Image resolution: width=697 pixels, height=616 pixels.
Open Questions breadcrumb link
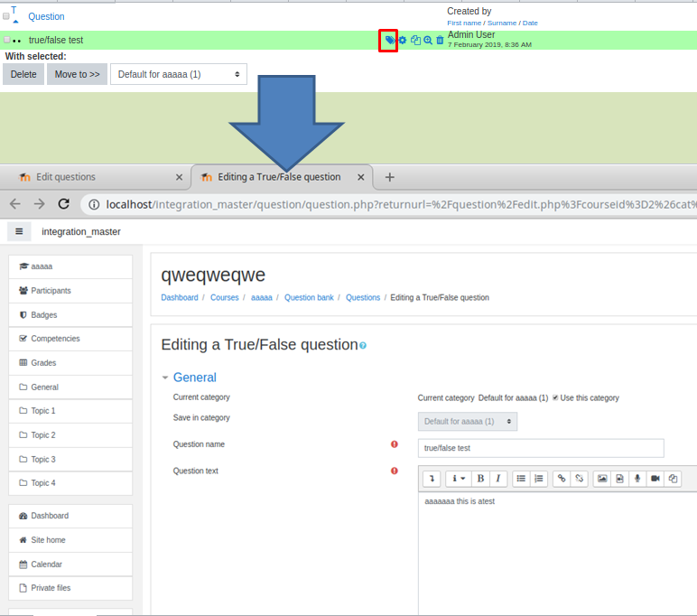tap(363, 297)
